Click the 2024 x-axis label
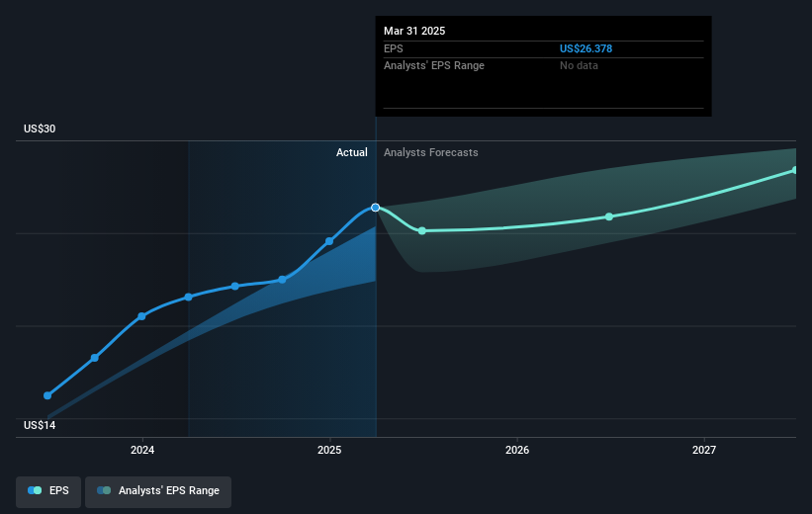Screen dimensions: 812x514 point(142,451)
